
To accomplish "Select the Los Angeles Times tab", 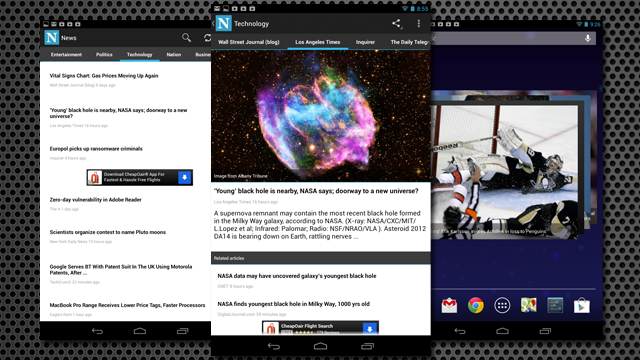I will pyautogui.click(x=318, y=42).
